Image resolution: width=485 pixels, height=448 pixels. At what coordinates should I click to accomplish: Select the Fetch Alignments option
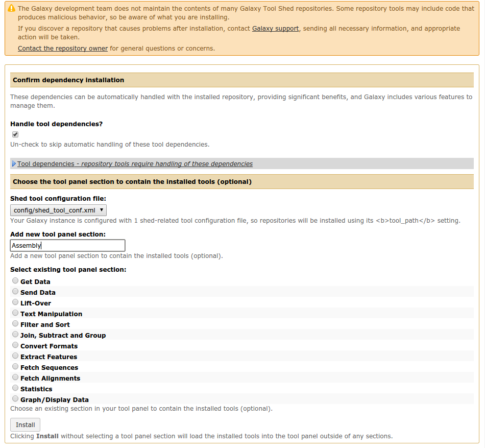point(15,378)
